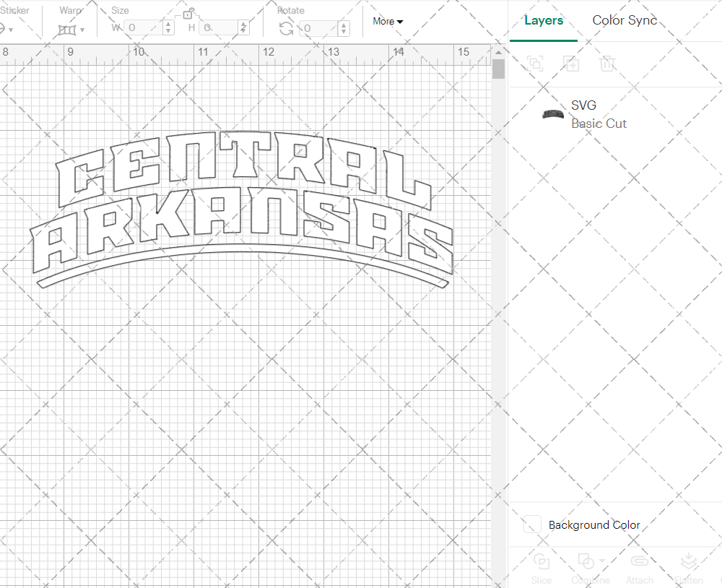The image size is (722, 588).
Task: Click the SVG layer thumbnail
Action: click(x=552, y=114)
